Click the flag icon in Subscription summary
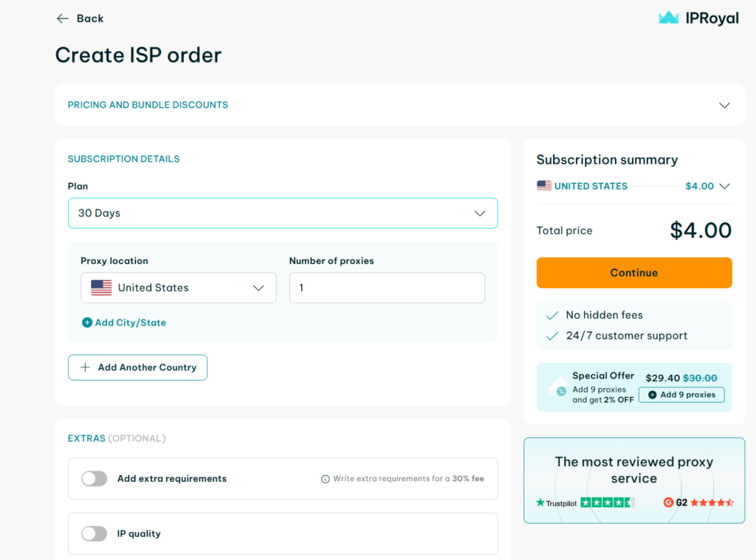756x560 pixels. [x=543, y=186]
